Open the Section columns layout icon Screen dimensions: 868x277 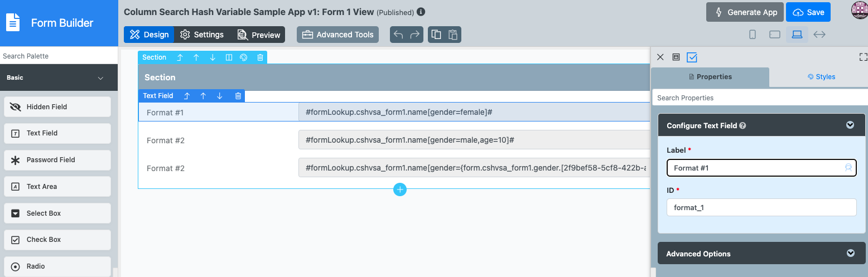coord(229,57)
